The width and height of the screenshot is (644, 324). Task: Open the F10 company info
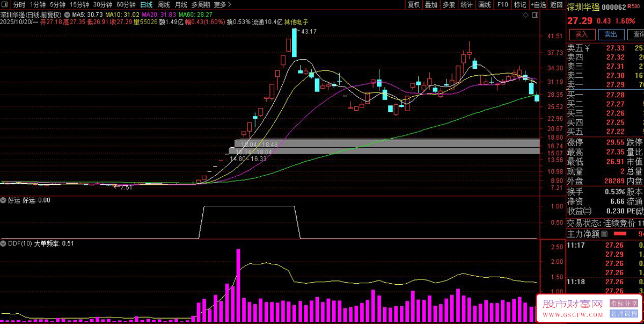pyautogui.click(x=502, y=5)
